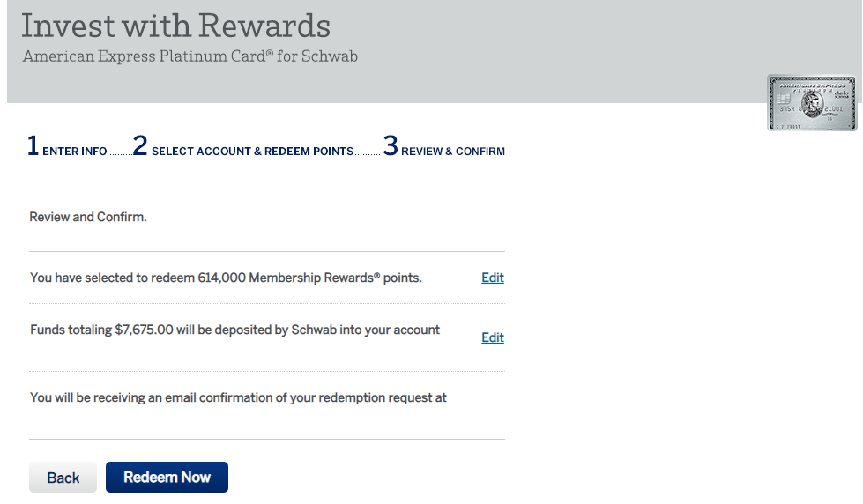Go back using the Back button
This screenshot has width=863, height=504.
click(x=63, y=477)
